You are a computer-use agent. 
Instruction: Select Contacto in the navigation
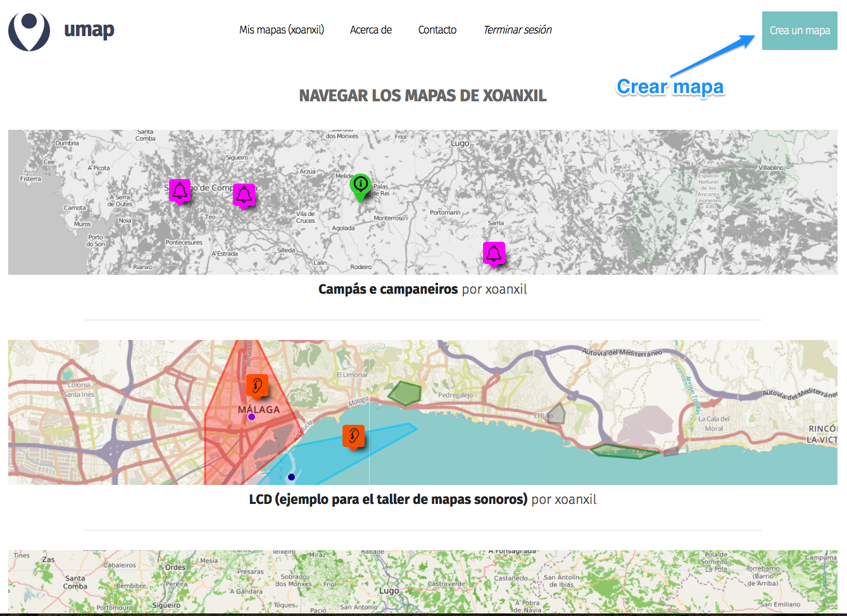click(437, 29)
